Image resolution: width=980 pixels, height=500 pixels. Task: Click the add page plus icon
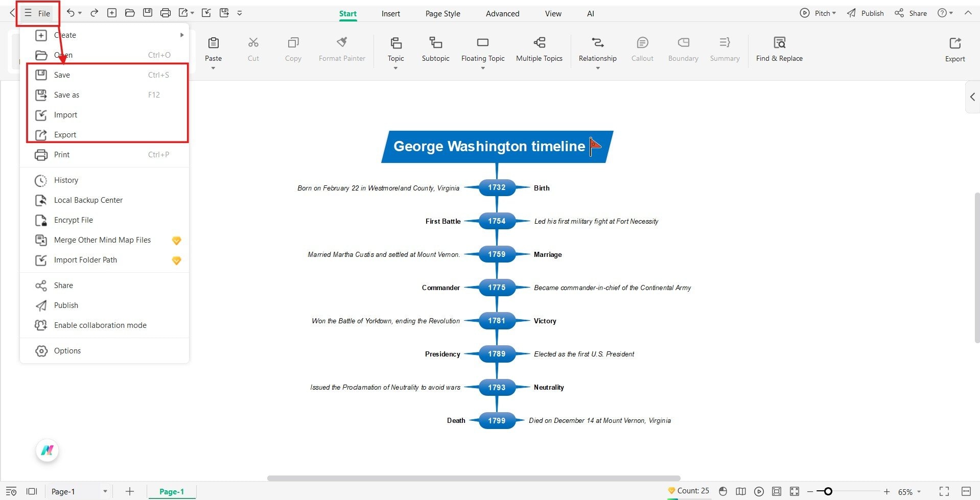(130, 491)
